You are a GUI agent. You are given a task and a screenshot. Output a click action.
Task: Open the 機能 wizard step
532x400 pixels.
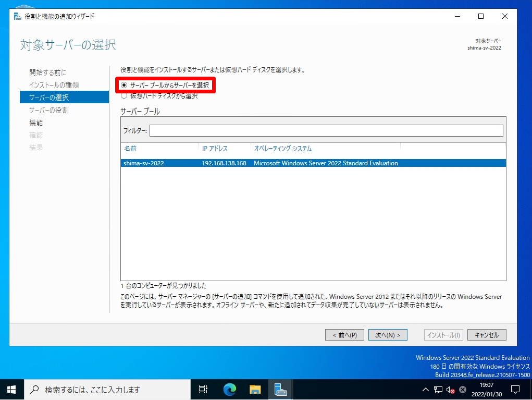point(36,123)
